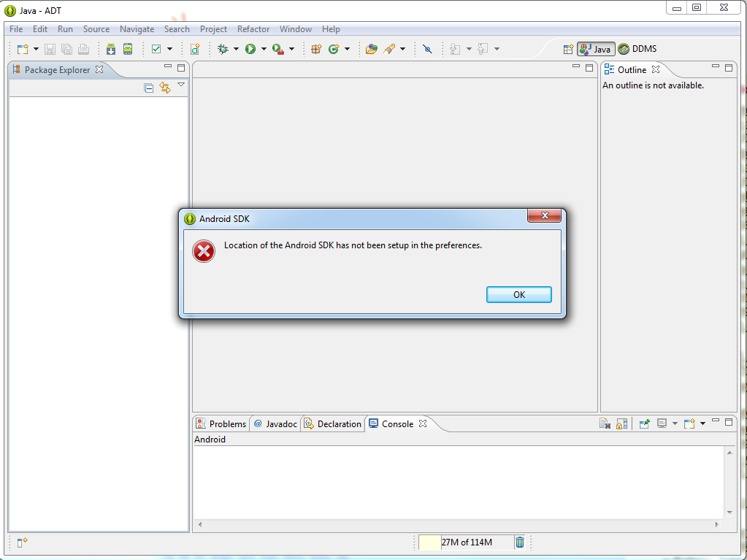Click the New Android XML file icon
This screenshot has height=560, width=747.
(x=194, y=49)
